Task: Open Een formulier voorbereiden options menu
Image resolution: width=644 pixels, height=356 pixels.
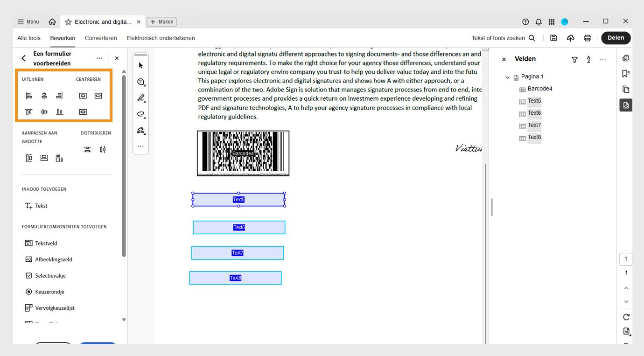Action: [x=99, y=58]
